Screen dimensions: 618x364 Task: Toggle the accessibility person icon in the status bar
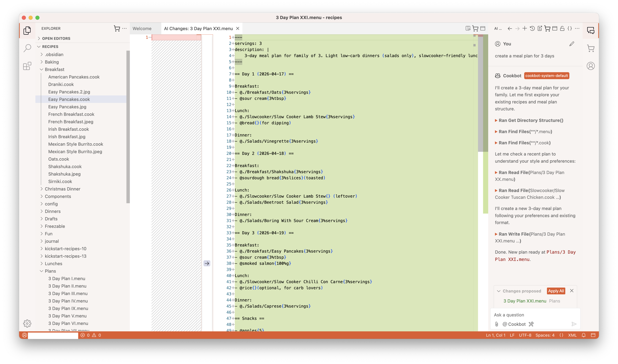(x=25, y=335)
